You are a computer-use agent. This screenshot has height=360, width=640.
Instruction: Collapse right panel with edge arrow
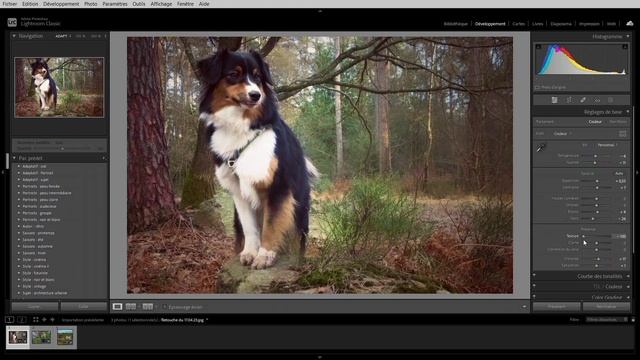[x=637, y=173]
